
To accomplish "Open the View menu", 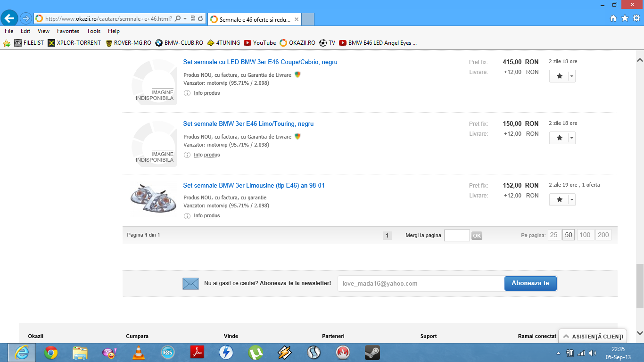I will [x=44, y=31].
